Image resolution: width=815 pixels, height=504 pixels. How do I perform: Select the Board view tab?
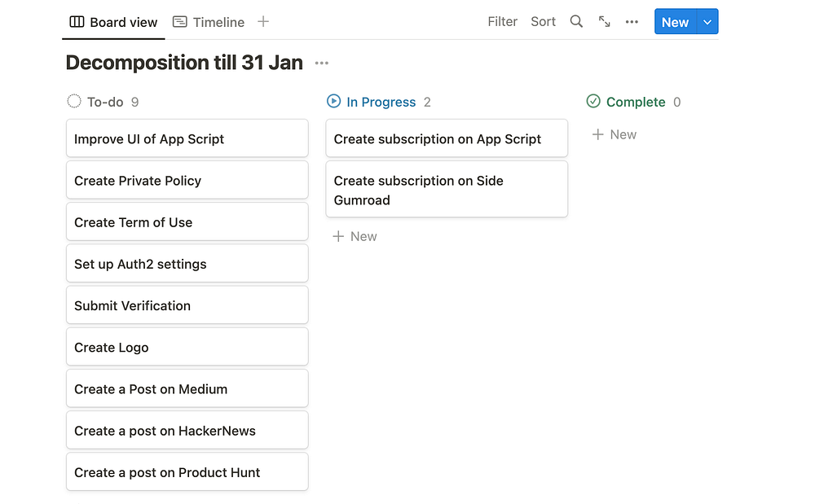(113, 22)
